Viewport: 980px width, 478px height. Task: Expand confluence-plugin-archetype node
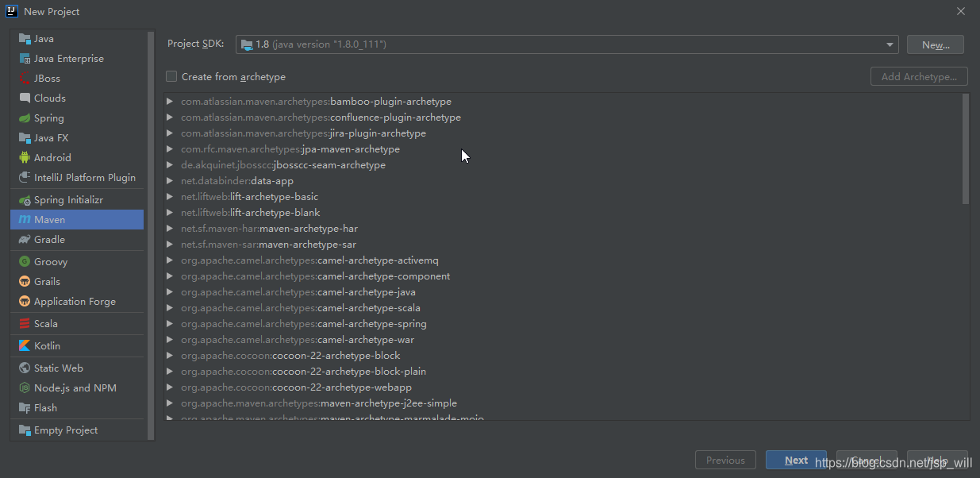click(170, 118)
